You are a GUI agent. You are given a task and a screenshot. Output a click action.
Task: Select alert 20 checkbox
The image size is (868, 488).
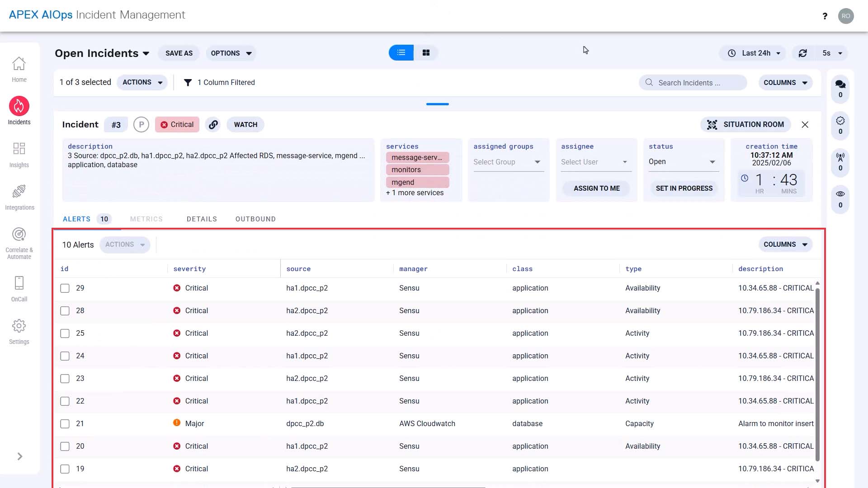(x=65, y=446)
